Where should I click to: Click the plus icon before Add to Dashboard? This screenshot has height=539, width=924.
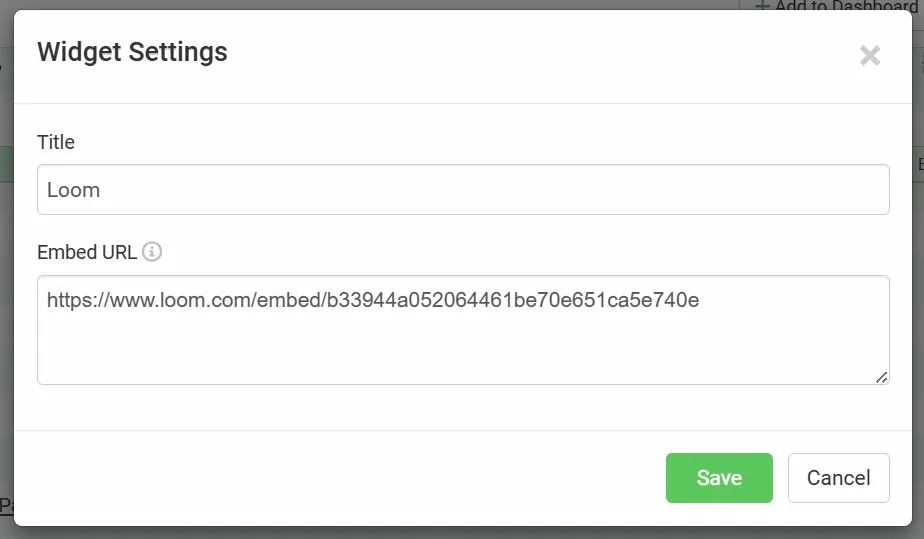762,6
